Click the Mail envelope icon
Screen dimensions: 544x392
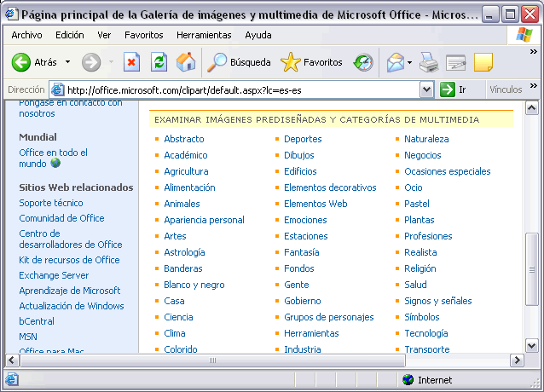coord(395,62)
